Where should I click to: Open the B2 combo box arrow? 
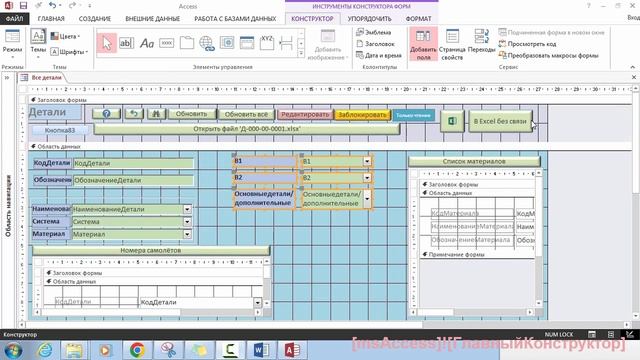367,178
